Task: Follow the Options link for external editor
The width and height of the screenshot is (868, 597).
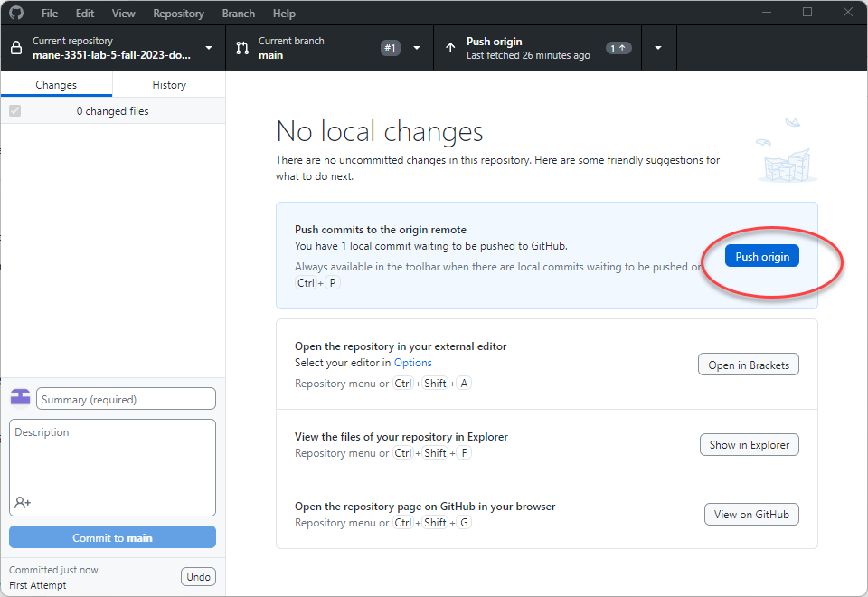Action: (412, 363)
